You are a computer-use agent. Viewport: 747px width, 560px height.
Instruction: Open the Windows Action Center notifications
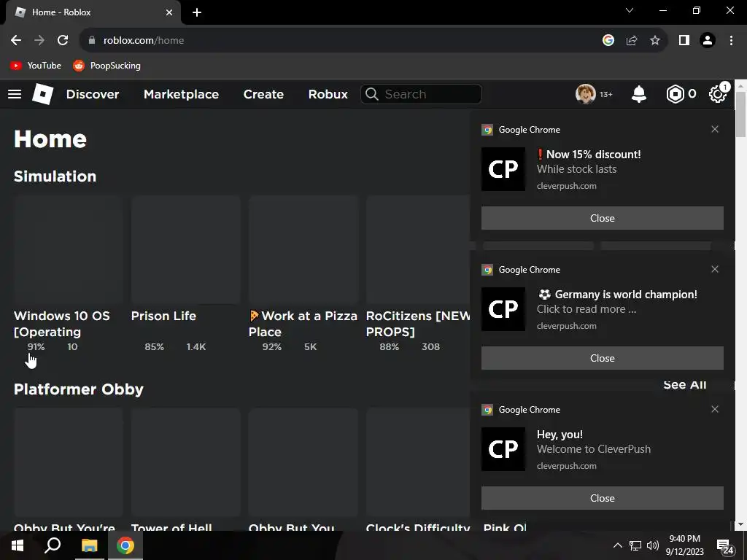[x=725, y=547]
